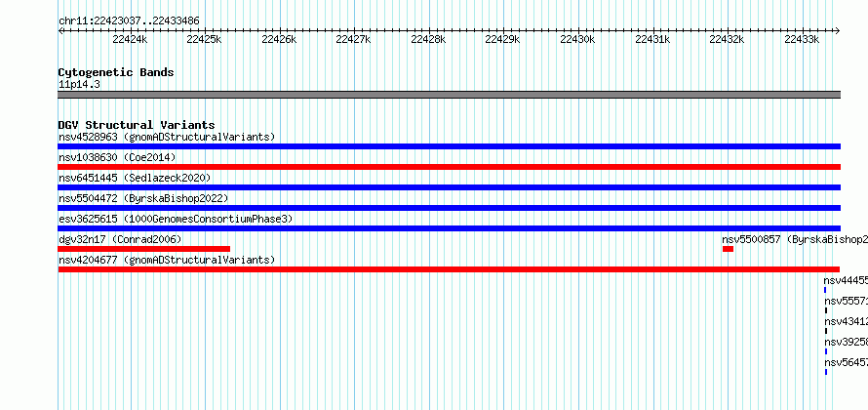Select the blue bar for nsv6451445
868x410 pixels.
[449, 187]
